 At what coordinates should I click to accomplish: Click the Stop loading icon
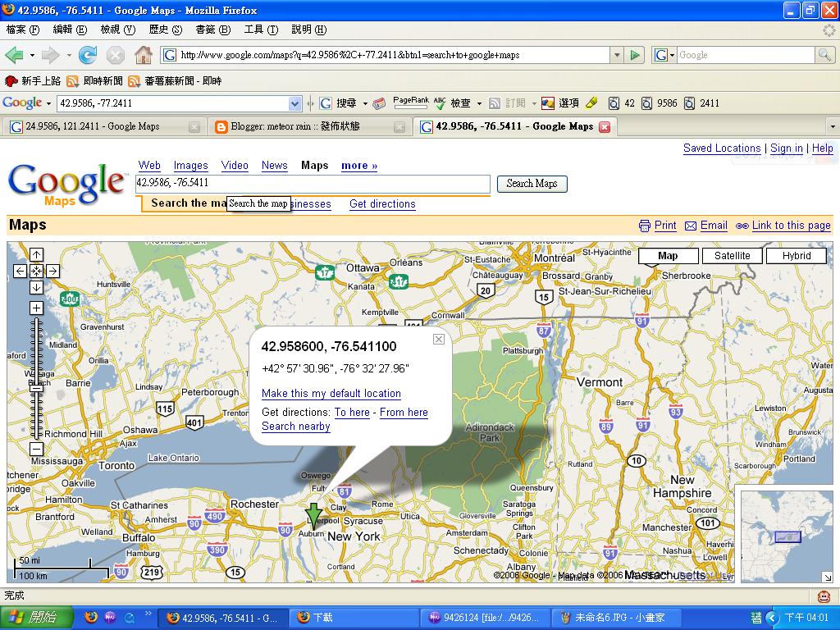(x=115, y=55)
